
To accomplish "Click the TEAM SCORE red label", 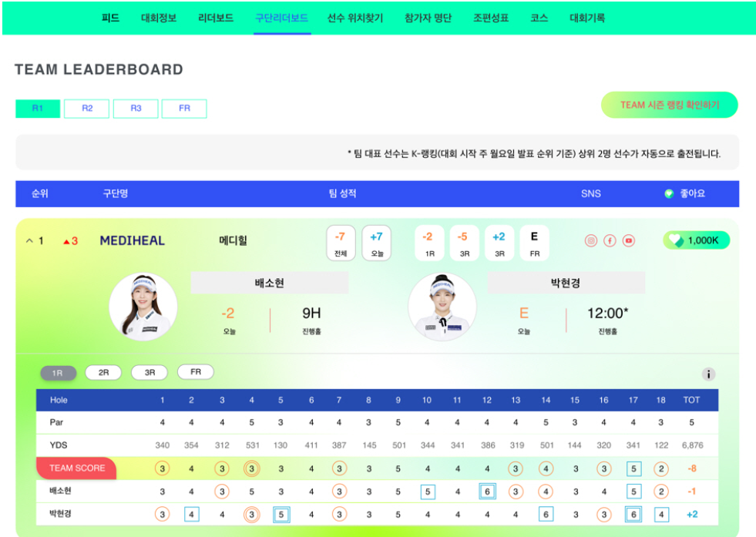I will (x=76, y=468).
